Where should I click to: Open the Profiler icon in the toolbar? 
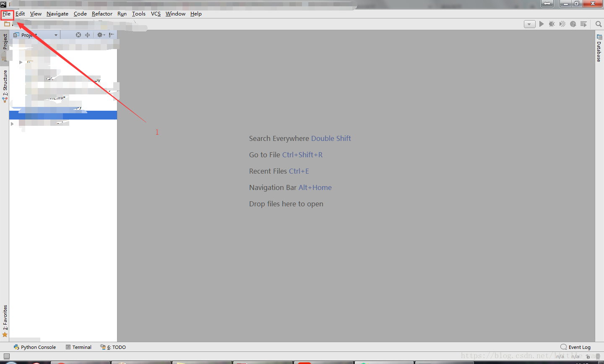coord(573,24)
